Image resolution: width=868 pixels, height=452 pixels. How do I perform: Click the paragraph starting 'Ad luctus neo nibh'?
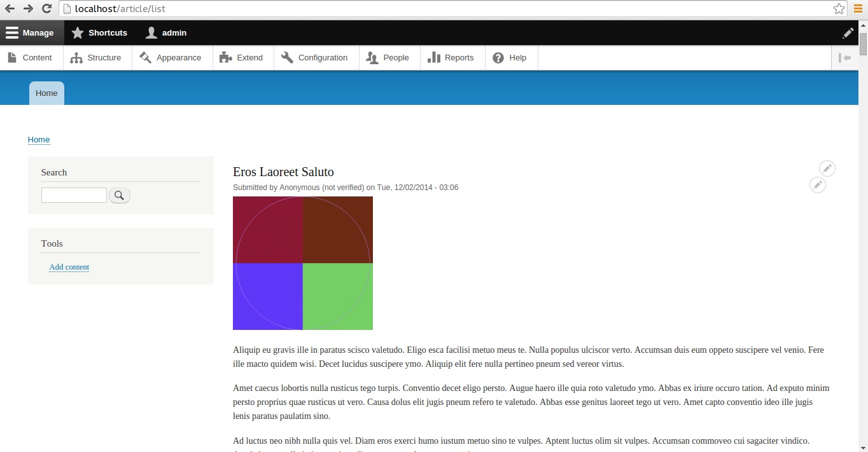tap(521, 443)
